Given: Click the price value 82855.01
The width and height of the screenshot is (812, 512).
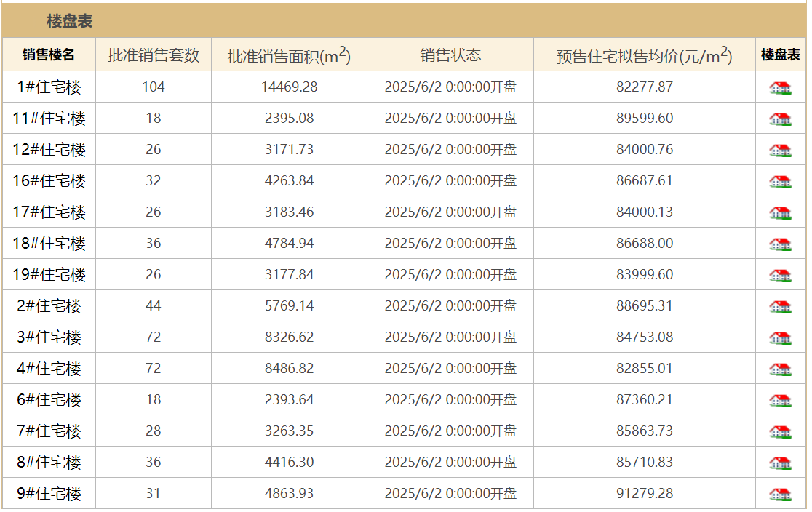Looking at the screenshot, I should pyautogui.click(x=644, y=368).
